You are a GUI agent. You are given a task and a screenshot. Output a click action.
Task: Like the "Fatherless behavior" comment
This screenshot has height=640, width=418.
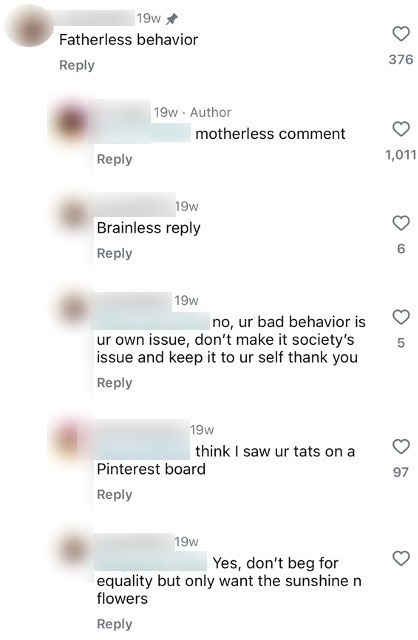(x=401, y=33)
